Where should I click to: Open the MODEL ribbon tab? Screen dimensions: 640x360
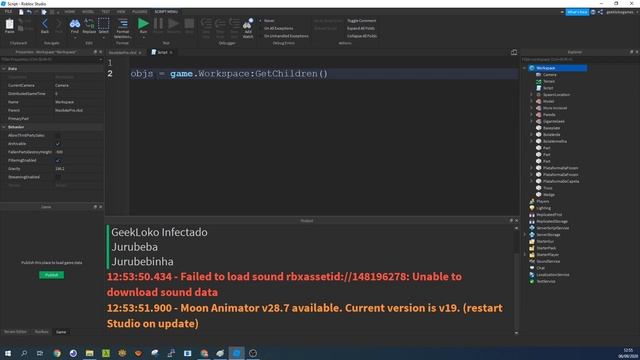pyautogui.click(x=88, y=12)
